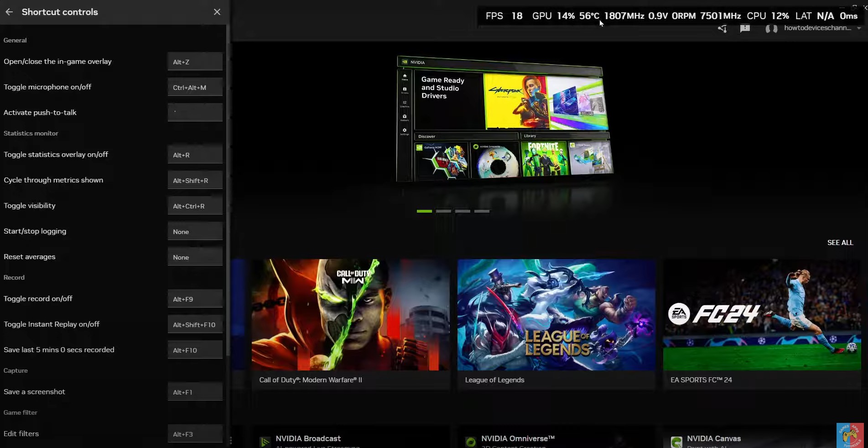Set the Start/stop logging shortcut field
This screenshot has width=868, height=448.
point(195,231)
